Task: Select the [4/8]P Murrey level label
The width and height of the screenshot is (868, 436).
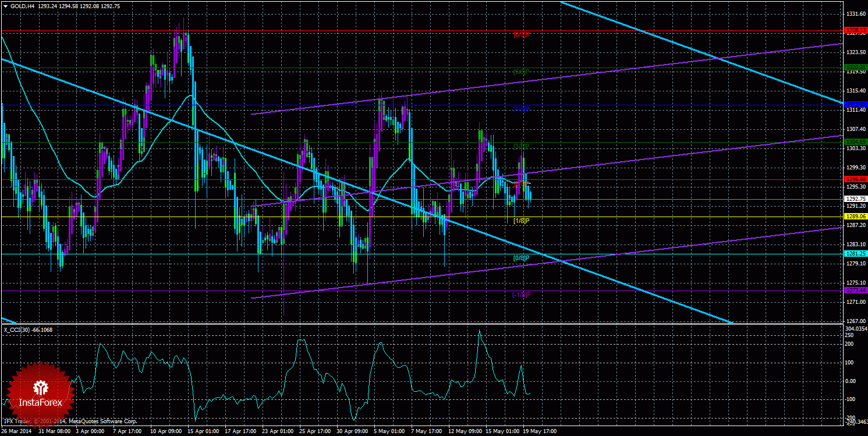Action: [x=521, y=109]
